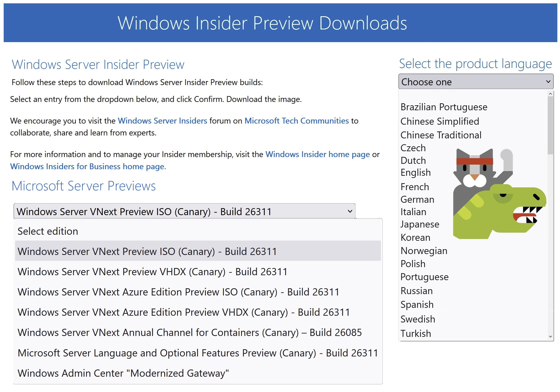Pick Norwegian from the product language list
Viewport: 560px width, 392px height.
(x=424, y=251)
